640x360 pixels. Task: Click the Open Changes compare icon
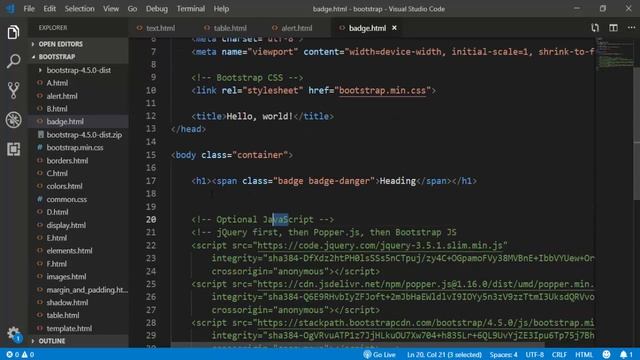click(x=595, y=28)
